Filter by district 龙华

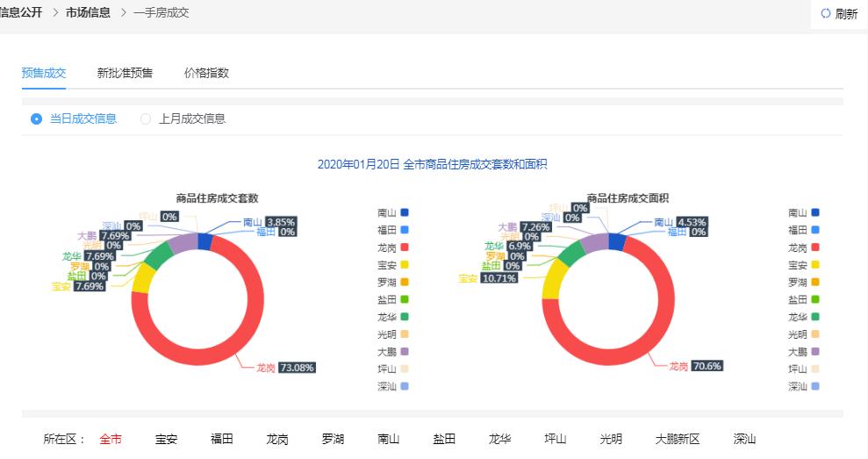coord(500,439)
